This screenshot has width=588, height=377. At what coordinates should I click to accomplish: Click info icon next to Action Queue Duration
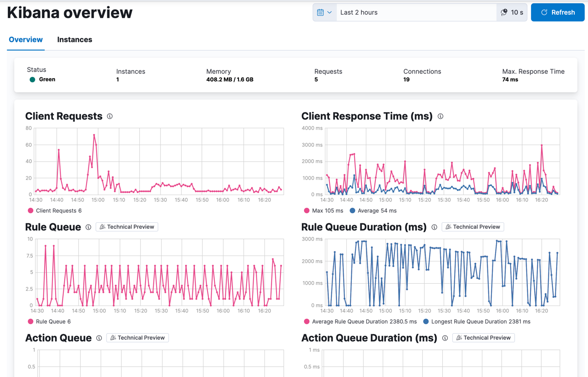click(445, 338)
